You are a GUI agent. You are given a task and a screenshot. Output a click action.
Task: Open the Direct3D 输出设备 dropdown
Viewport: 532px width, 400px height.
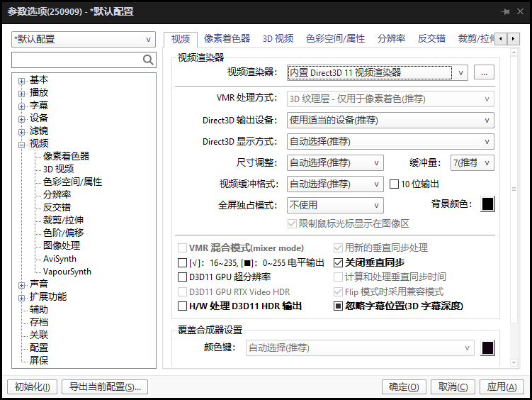click(x=390, y=120)
